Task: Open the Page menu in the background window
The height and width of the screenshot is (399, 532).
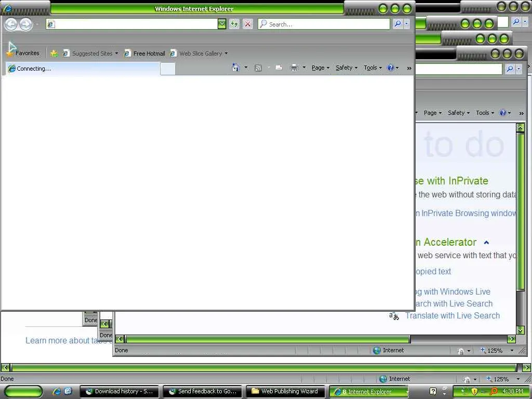Action: point(433,113)
